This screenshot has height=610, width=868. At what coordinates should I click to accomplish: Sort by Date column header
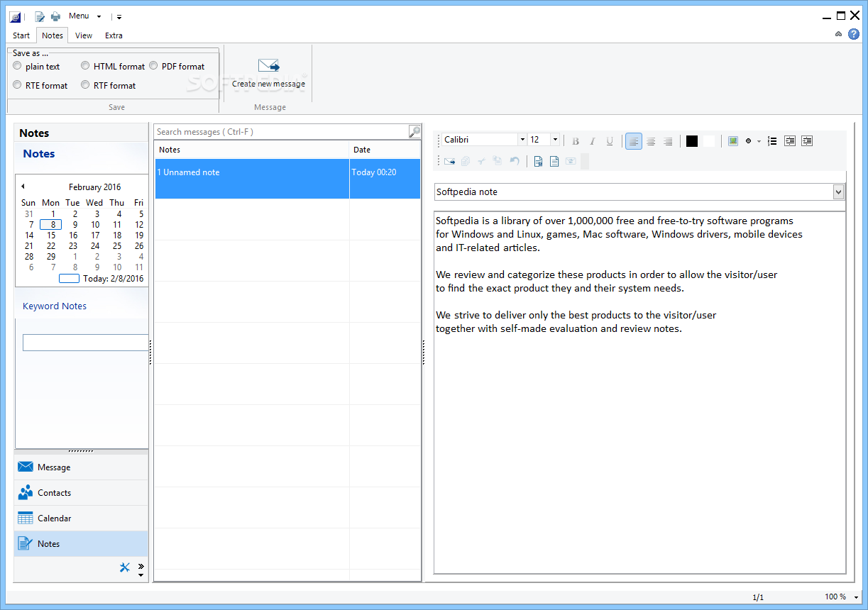(385, 150)
